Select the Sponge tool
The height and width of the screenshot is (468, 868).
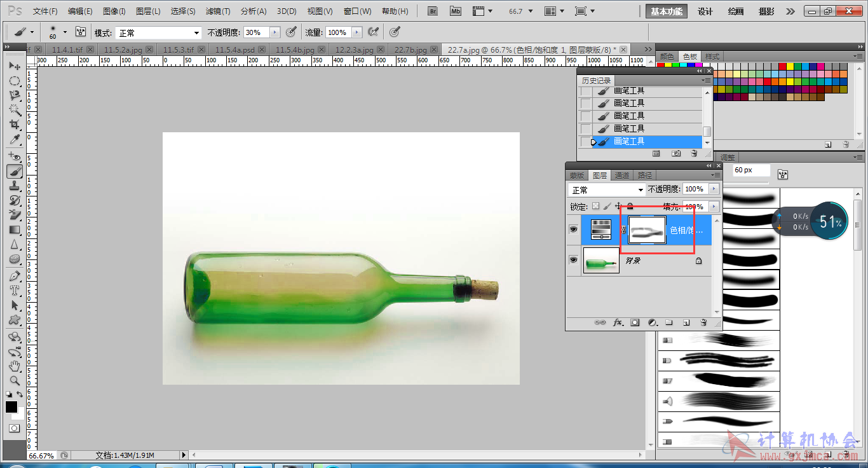[x=15, y=259]
